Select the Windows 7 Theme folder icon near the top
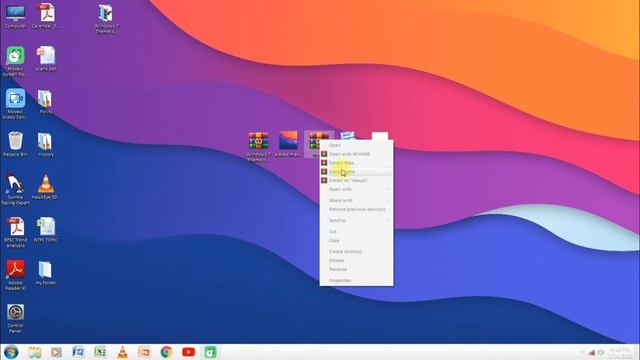This screenshot has width=640, height=360. click(x=106, y=18)
